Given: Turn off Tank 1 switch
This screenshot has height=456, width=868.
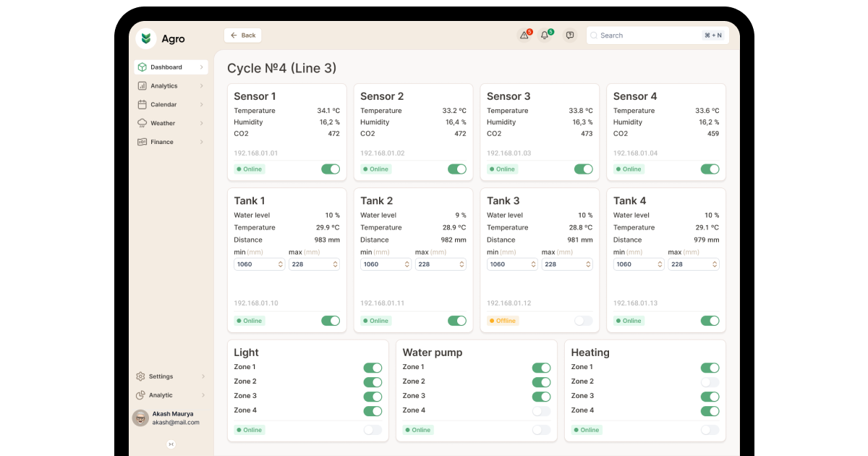Looking at the screenshot, I should pyautogui.click(x=331, y=321).
